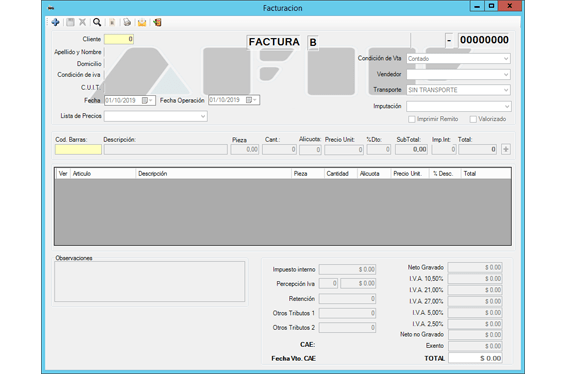This screenshot has width=563, height=375.
Task: Click the item Total field
Action: click(478, 149)
